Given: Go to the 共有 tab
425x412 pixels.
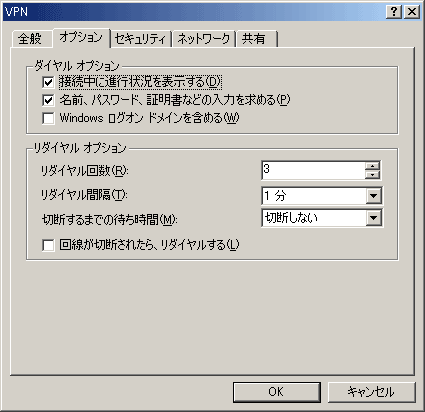Looking at the screenshot, I should [x=256, y=39].
